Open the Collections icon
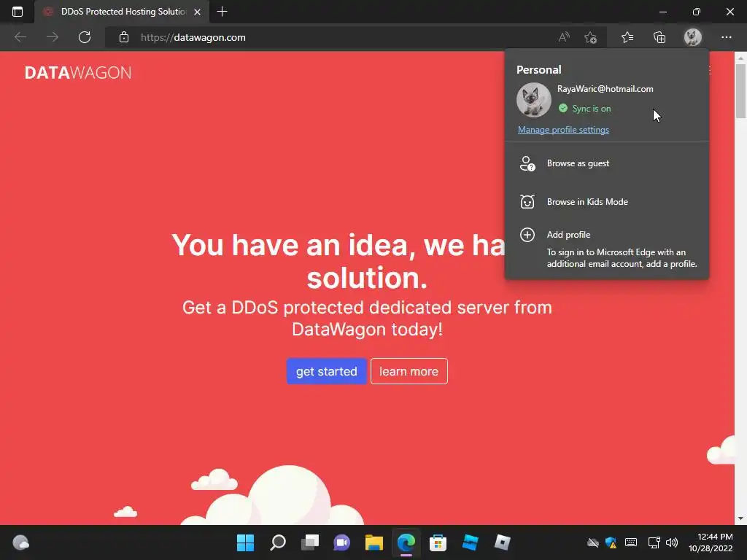The width and height of the screenshot is (747, 560). (659, 37)
